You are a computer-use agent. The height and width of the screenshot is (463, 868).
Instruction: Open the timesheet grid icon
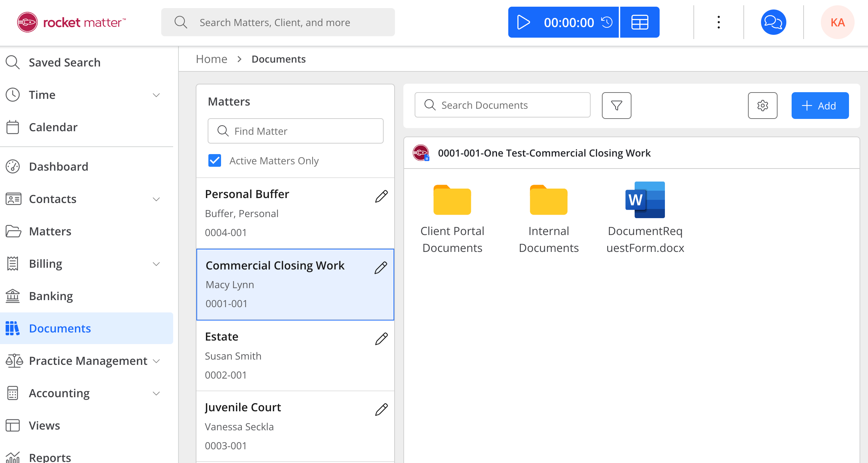coord(640,23)
